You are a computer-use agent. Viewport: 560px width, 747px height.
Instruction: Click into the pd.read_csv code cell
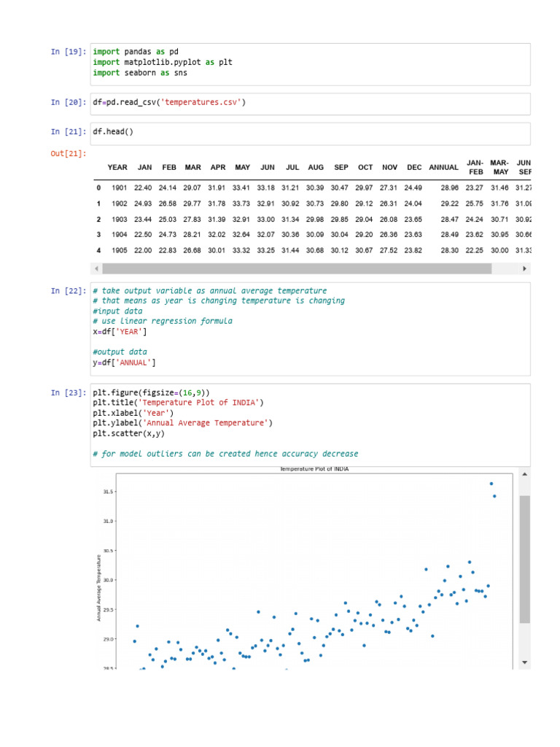coord(310,103)
